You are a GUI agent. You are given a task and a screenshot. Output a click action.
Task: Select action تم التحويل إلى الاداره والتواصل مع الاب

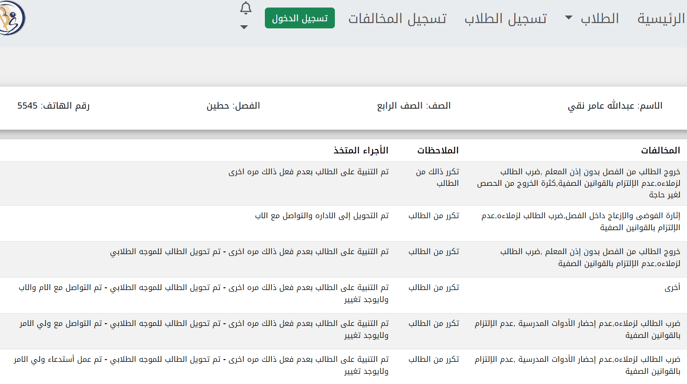tap(322, 216)
